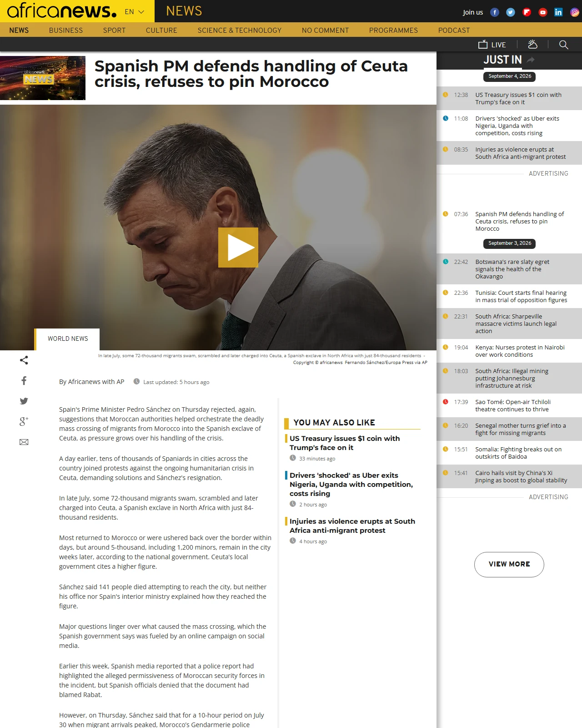The image size is (582, 728).
Task: Watch LIVE TV from the toolbar
Action: click(492, 45)
